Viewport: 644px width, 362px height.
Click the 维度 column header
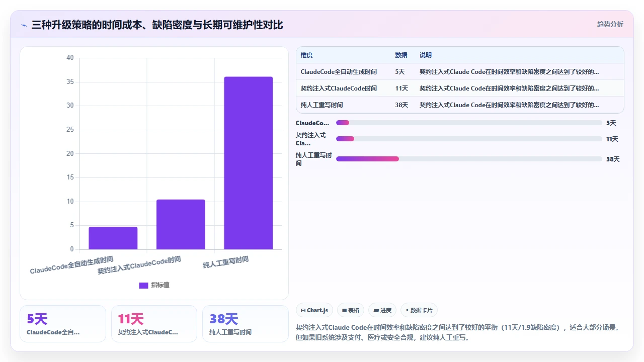pyautogui.click(x=306, y=55)
